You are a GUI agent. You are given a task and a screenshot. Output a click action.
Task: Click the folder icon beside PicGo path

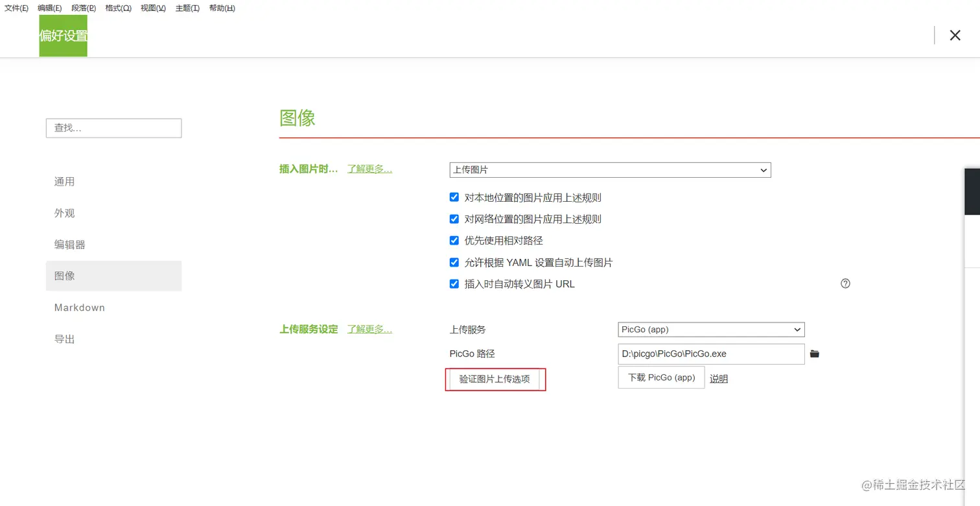(x=815, y=354)
